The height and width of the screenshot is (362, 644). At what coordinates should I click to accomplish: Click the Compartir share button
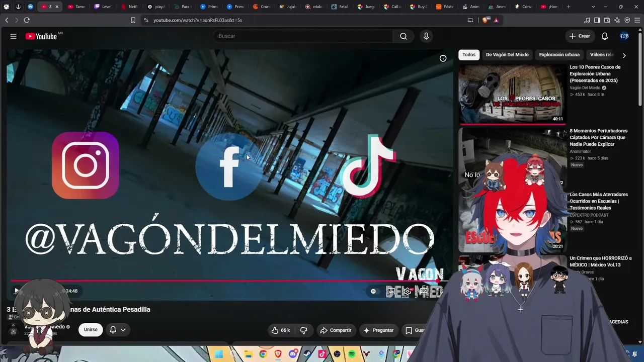pos(336,330)
